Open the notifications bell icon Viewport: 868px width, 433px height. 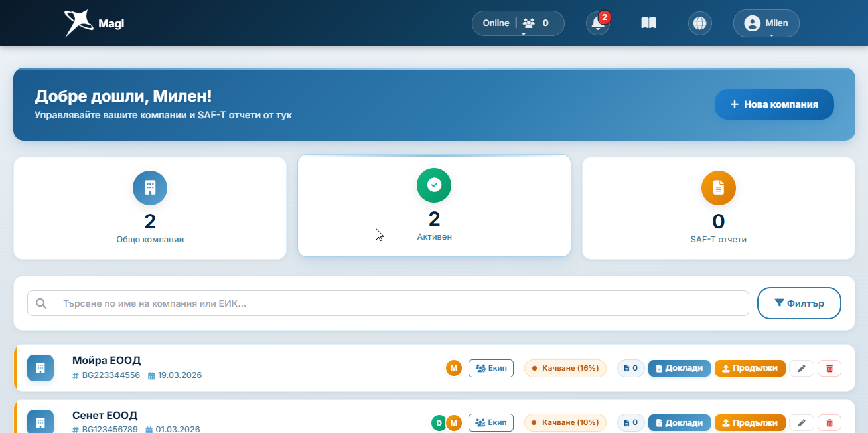coord(597,23)
